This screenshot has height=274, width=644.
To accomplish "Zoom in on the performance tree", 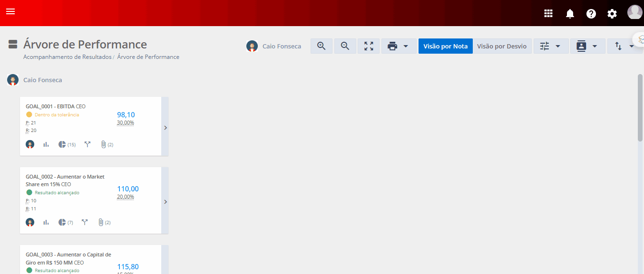I will pyautogui.click(x=322, y=46).
